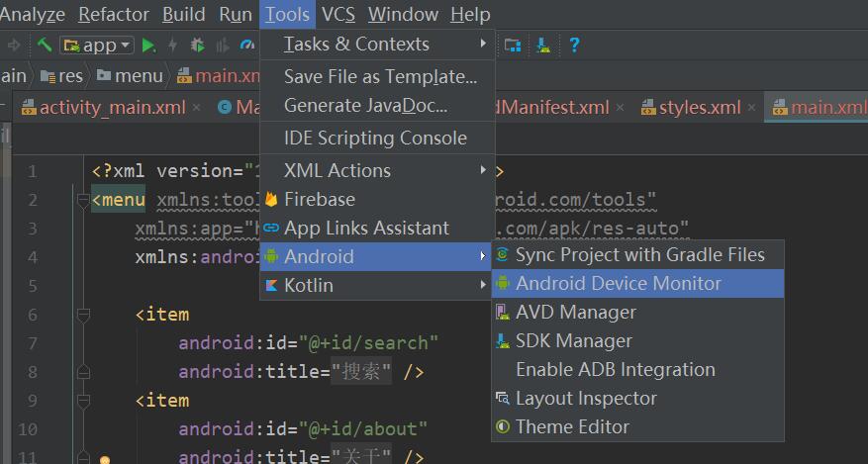
Task: Select the menu breadcrumb folder
Action: click(130, 76)
